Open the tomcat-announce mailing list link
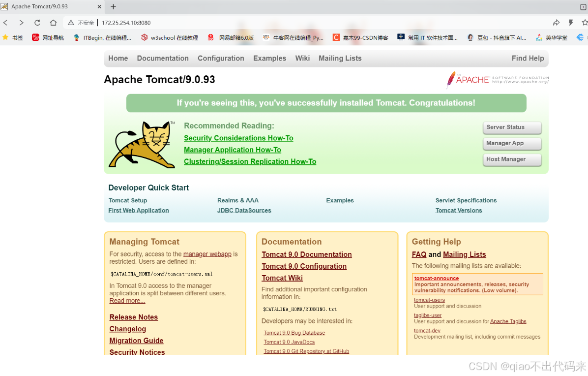Image resolution: width=588 pixels, height=376 pixels. click(x=437, y=278)
